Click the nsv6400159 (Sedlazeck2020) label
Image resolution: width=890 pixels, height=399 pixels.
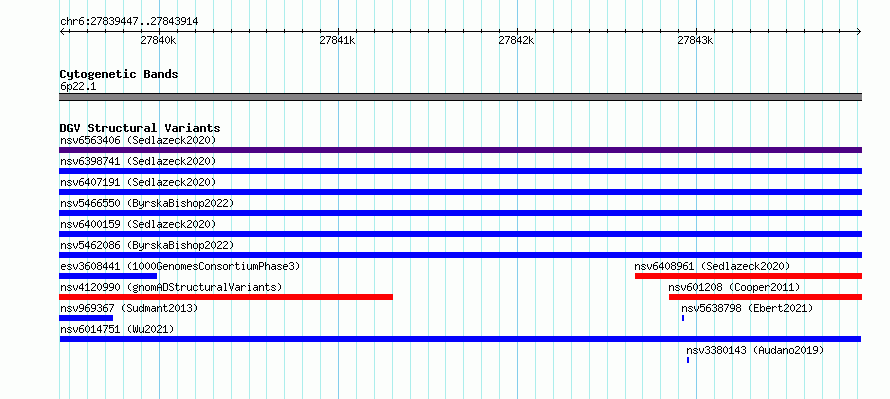pos(138,224)
